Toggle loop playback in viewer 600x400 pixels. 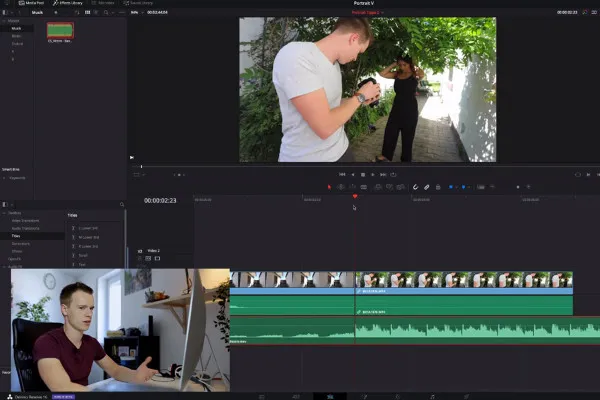click(x=393, y=175)
